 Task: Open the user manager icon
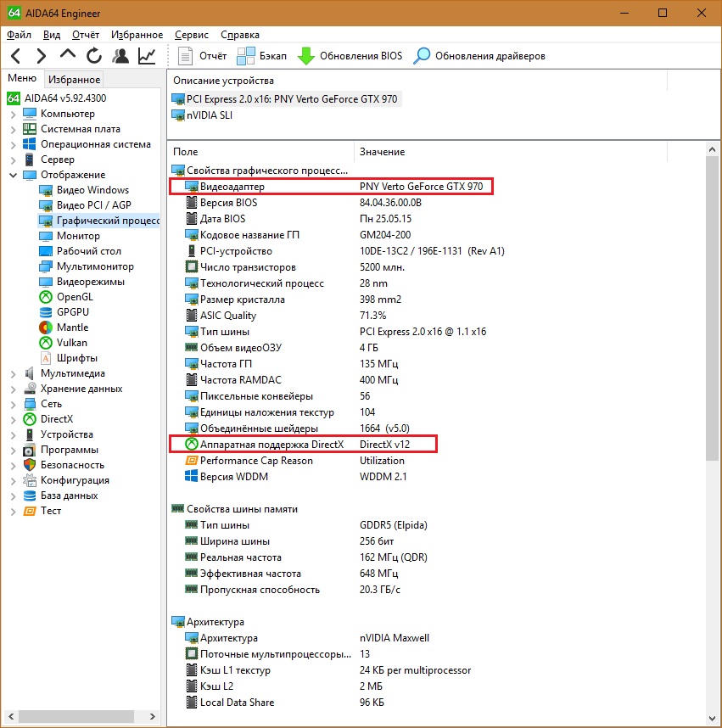(120, 56)
